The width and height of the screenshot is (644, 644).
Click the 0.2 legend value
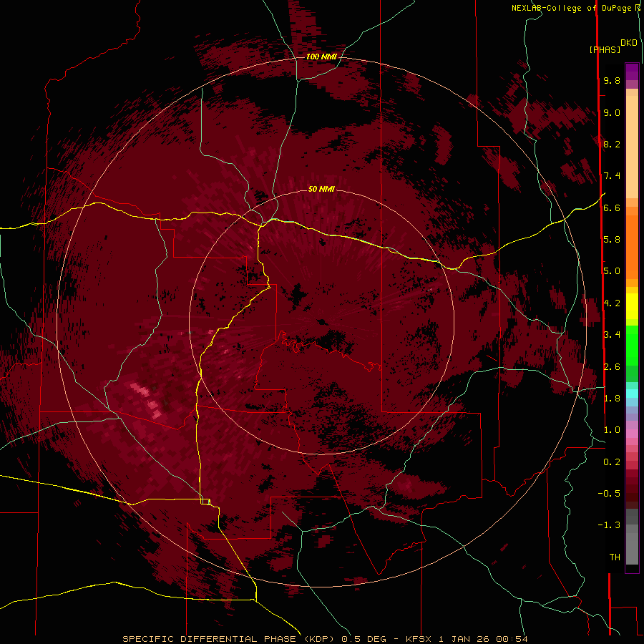click(612, 462)
